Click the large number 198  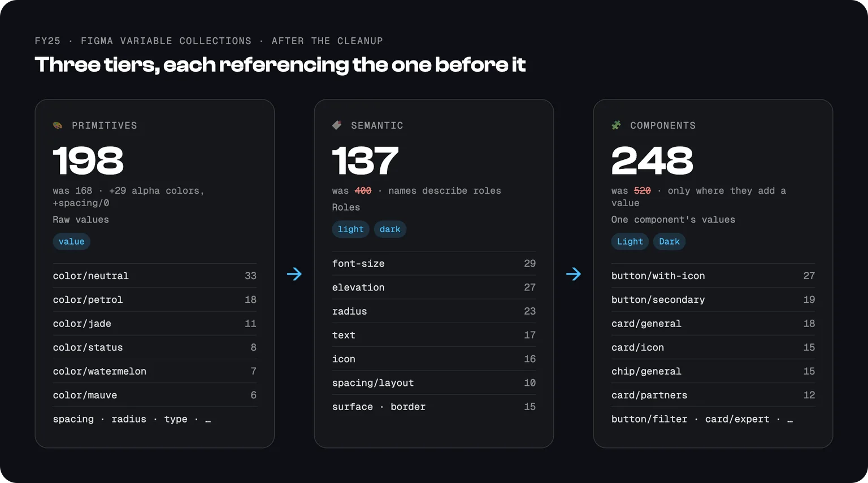click(x=88, y=160)
